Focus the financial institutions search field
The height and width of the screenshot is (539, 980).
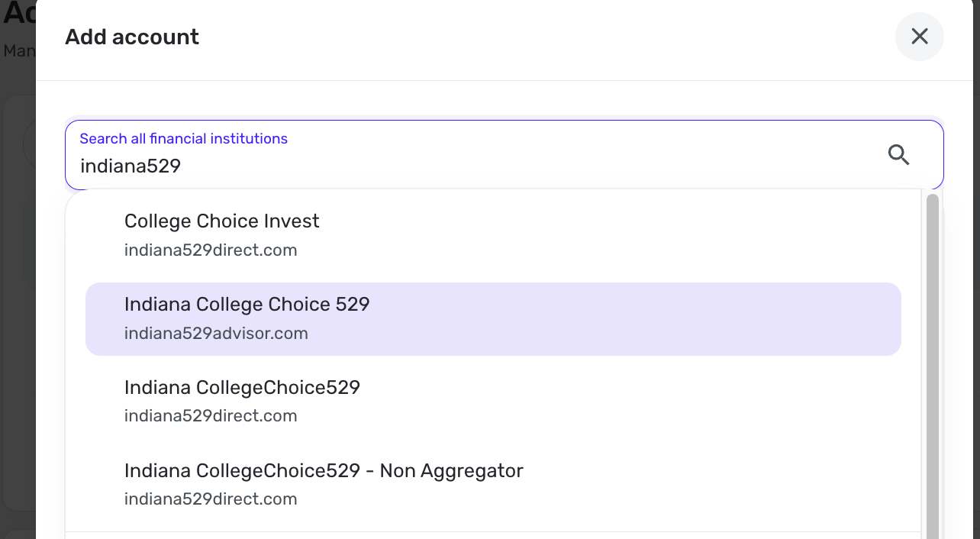[x=505, y=155]
